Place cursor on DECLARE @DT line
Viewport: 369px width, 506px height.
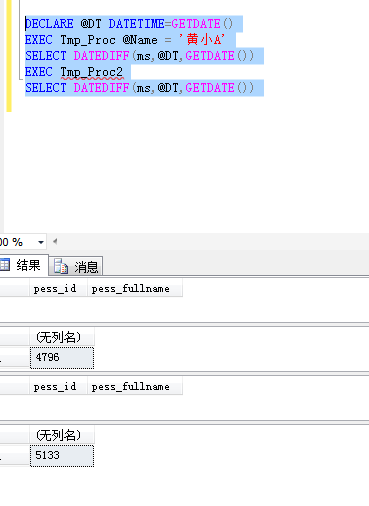click(x=129, y=24)
